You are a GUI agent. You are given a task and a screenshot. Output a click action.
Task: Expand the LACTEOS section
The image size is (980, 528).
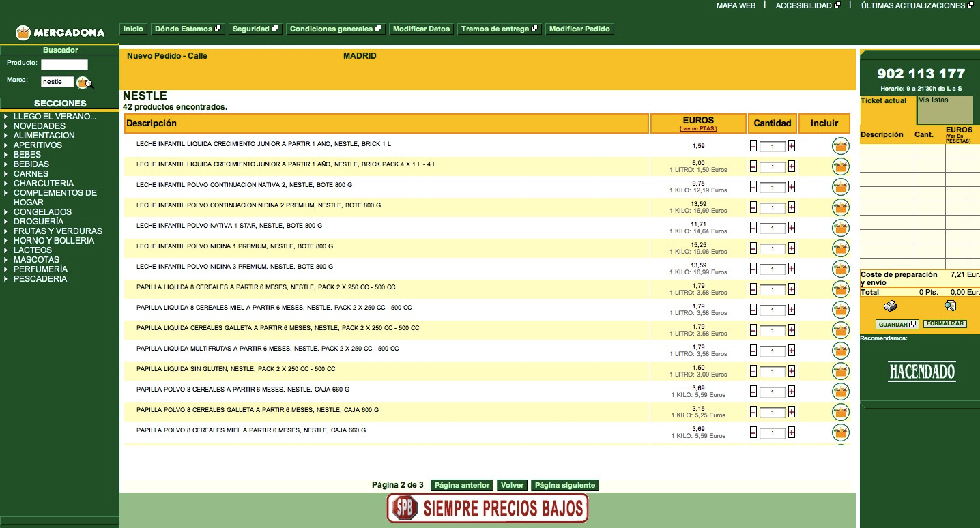coord(5,250)
